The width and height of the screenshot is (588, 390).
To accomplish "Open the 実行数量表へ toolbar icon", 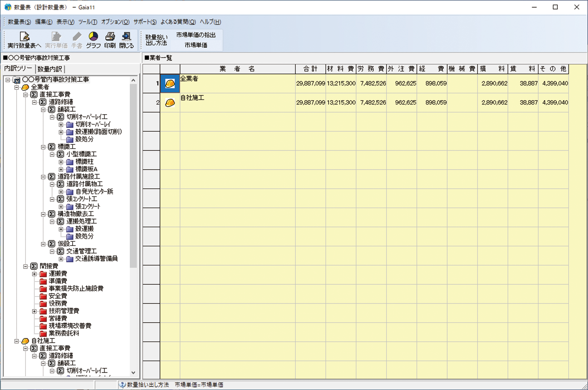I will 24,40.
